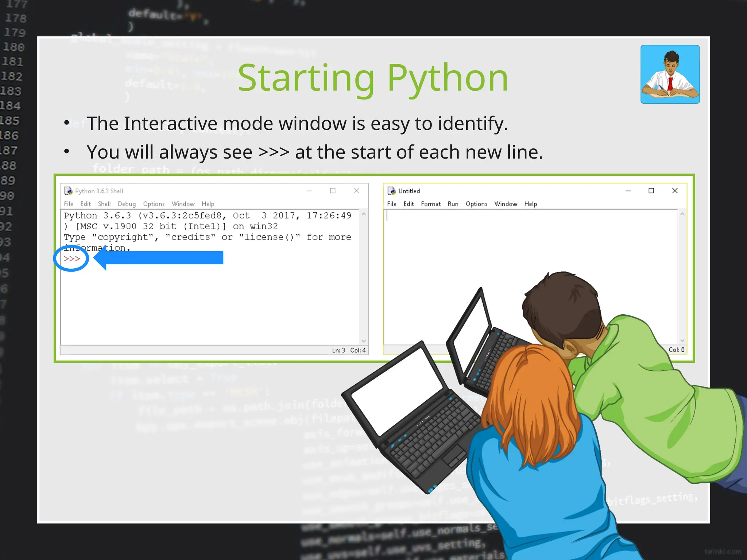
Task: Click scroll down arrow in Untitled editor
Action: 682,341
